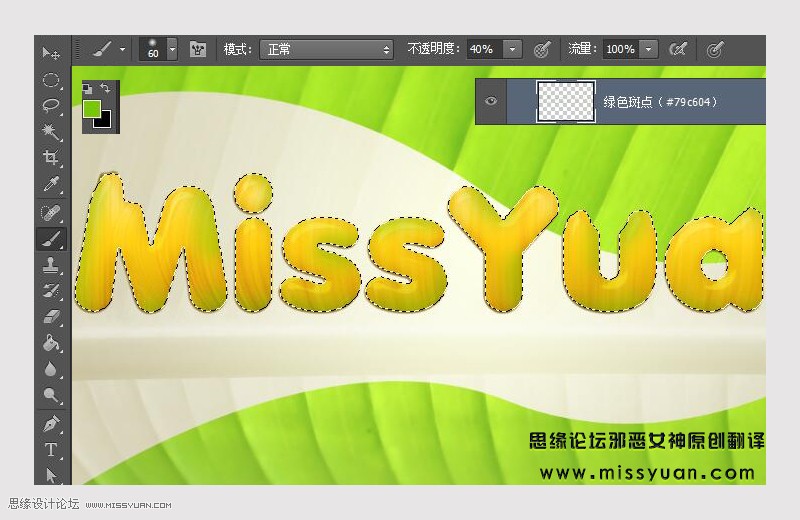The height and width of the screenshot is (520, 800).
Task: Toggle pressure for size button
Action: [x=715, y=49]
